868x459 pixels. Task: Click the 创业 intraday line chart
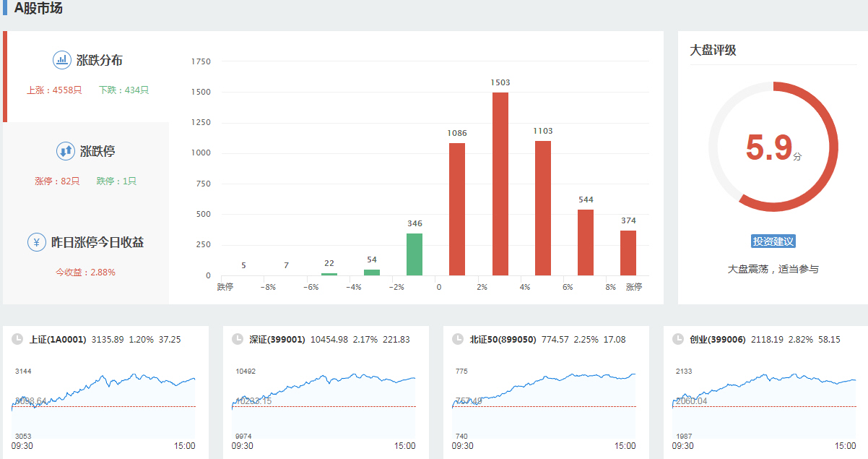pos(764,403)
